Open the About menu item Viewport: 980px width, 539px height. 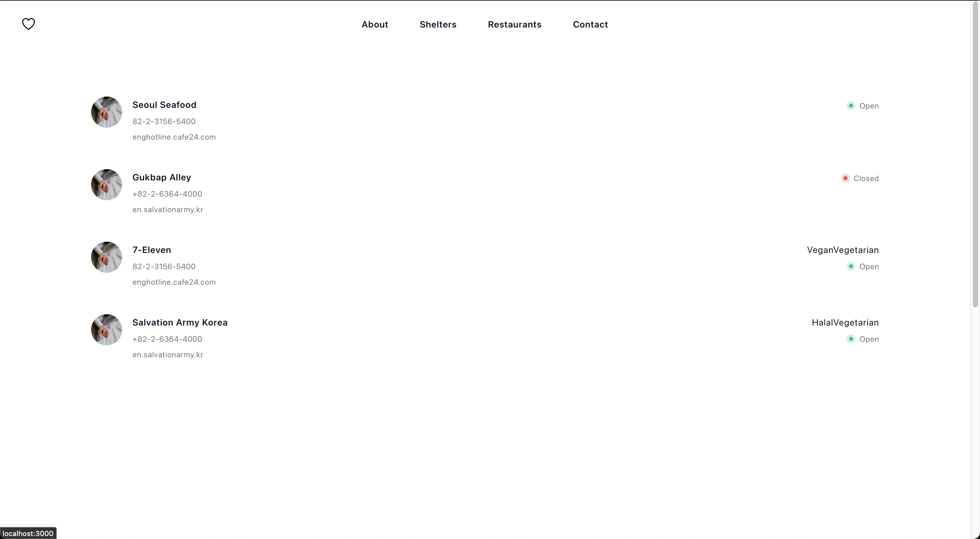(x=374, y=25)
